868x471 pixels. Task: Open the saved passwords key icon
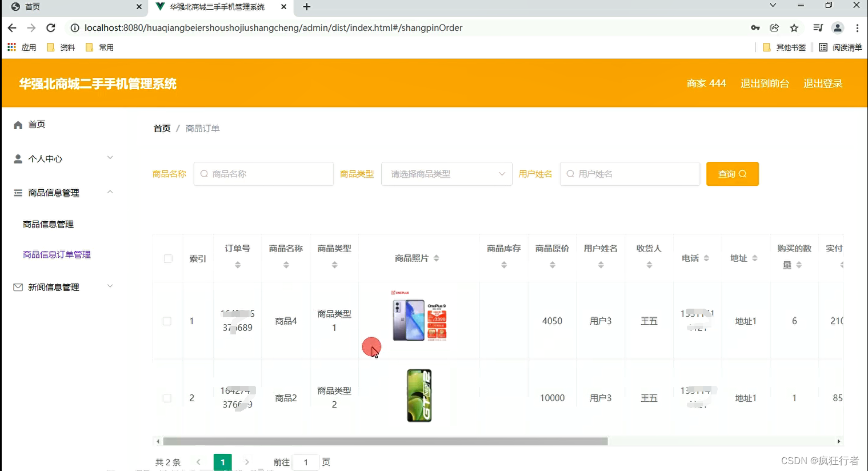coord(755,28)
